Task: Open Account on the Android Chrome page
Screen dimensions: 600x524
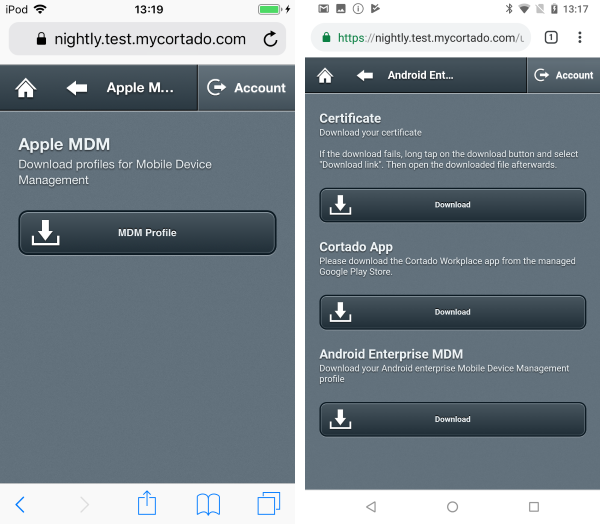Action: pos(564,75)
